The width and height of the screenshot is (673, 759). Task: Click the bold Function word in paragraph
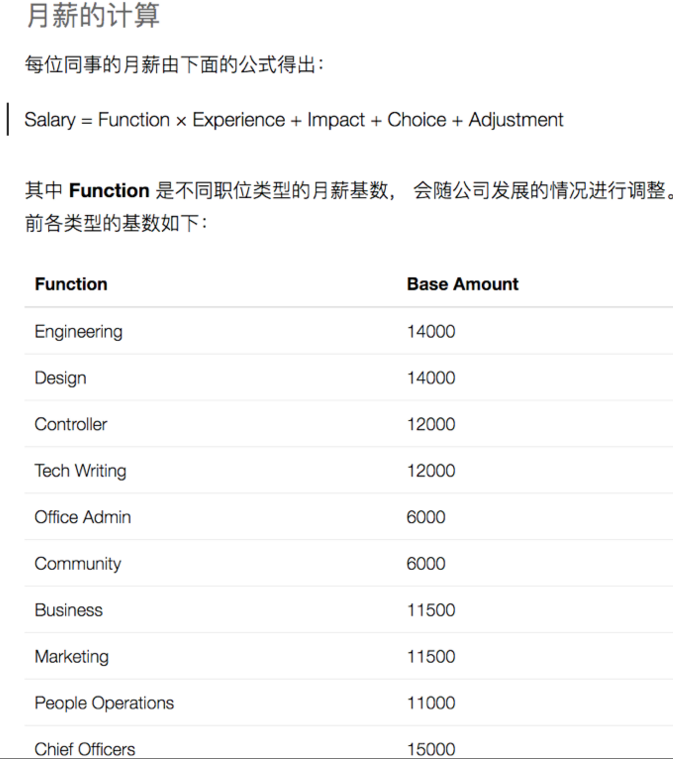[109, 190]
